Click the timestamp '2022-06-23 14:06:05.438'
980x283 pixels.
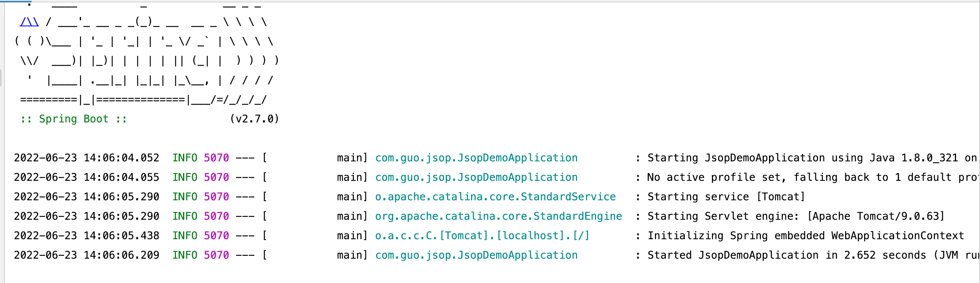coord(87,236)
